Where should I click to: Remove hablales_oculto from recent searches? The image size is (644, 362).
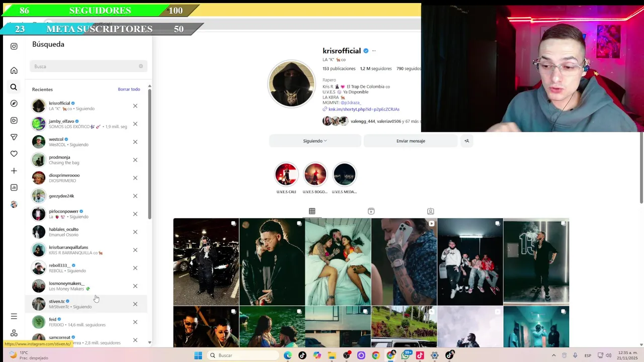click(135, 232)
